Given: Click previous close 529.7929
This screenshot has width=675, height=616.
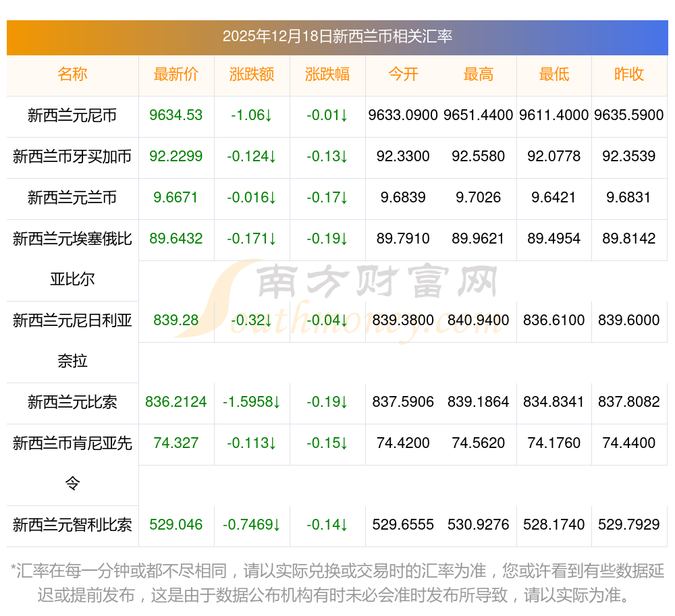Looking at the screenshot, I should [x=629, y=524].
